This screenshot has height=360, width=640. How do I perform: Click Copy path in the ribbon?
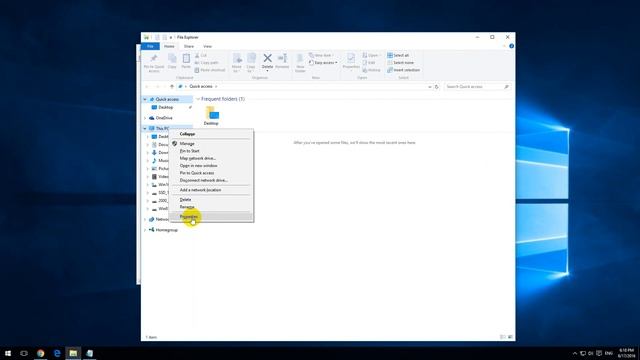tap(207, 63)
